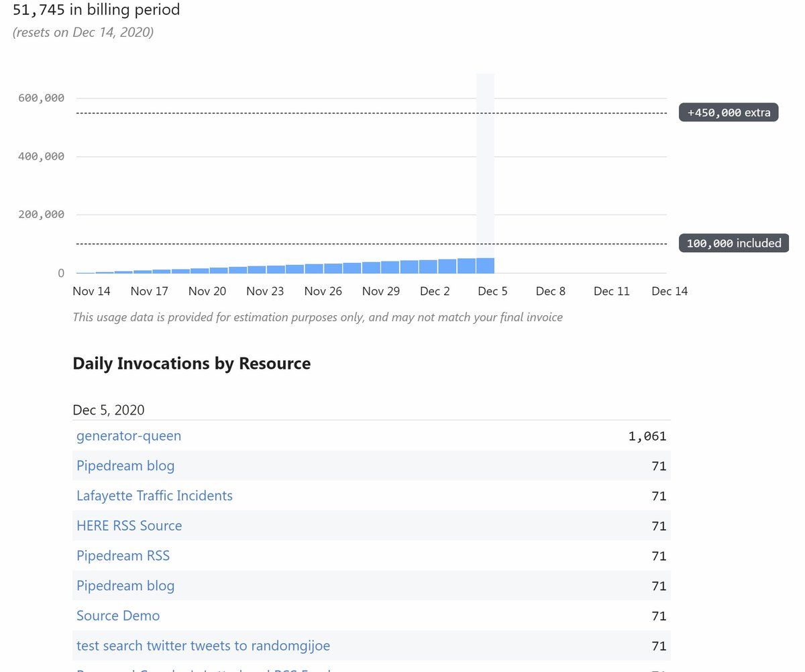The image size is (805, 672).
Task: Open the Pipedream RSS link
Action: pyautogui.click(x=123, y=555)
